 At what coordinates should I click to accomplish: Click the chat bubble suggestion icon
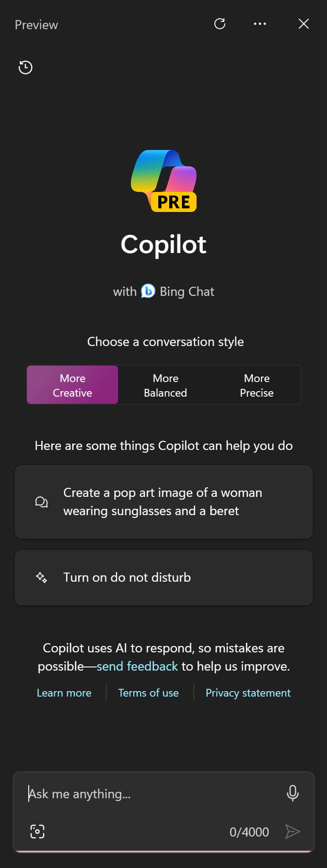(42, 502)
